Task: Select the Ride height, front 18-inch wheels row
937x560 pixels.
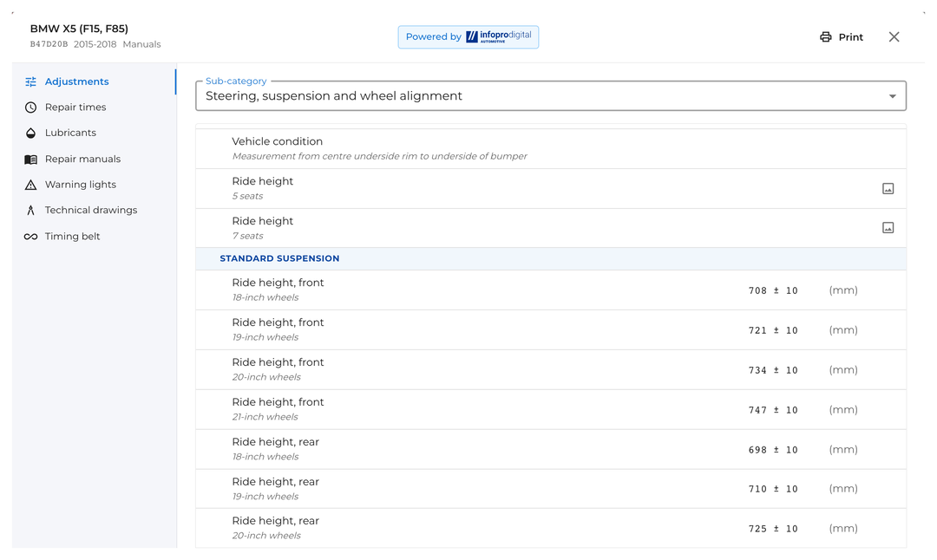Action: click(x=551, y=290)
